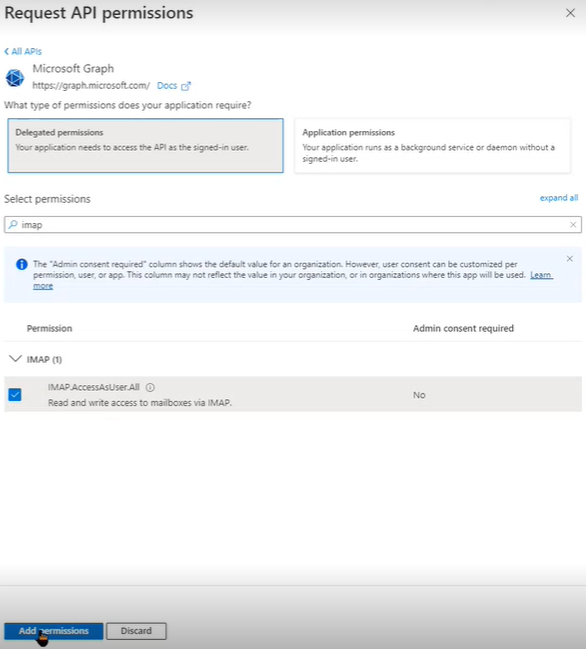Click the blue info icon in banner
Image resolution: width=586 pixels, height=649 pixels.
tap(22, 264)
